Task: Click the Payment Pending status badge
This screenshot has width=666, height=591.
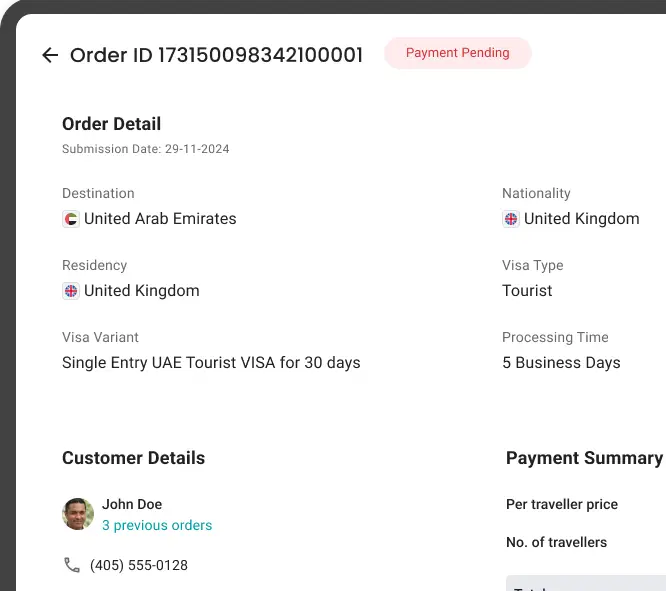Action: (x=457, y=53)
